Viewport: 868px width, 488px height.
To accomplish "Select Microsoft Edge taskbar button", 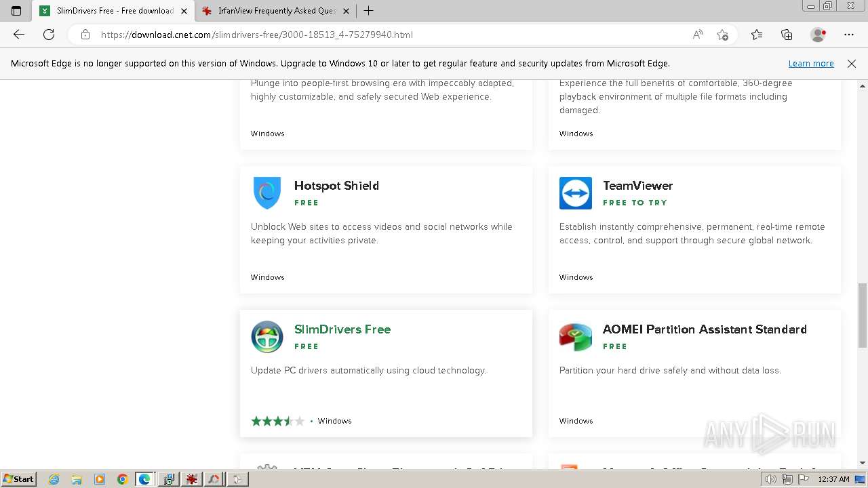I will [x=144, y=479].
